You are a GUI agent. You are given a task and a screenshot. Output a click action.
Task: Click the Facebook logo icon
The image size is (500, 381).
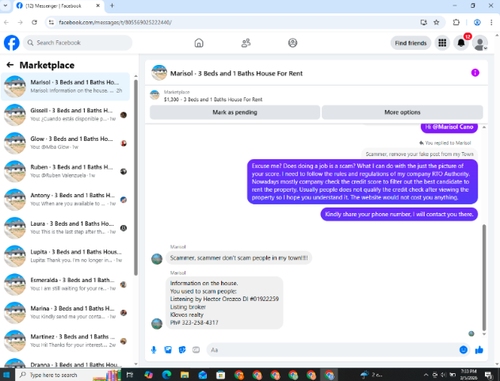pos(12,43)
